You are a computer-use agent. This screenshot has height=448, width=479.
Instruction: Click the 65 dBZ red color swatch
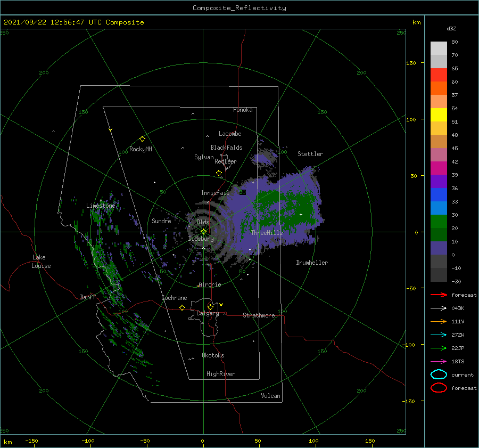click(439, 75)
